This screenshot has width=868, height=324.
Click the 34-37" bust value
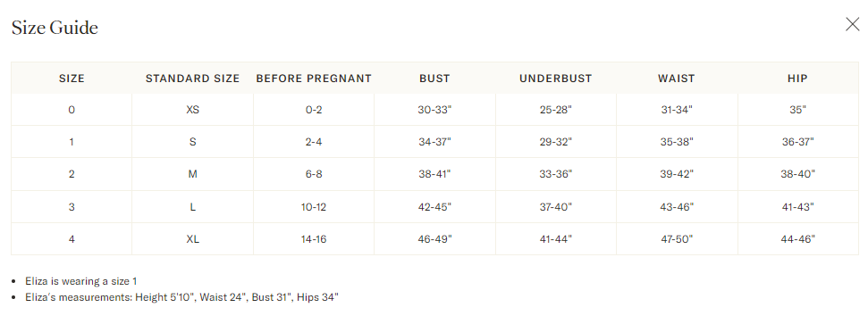434,142
